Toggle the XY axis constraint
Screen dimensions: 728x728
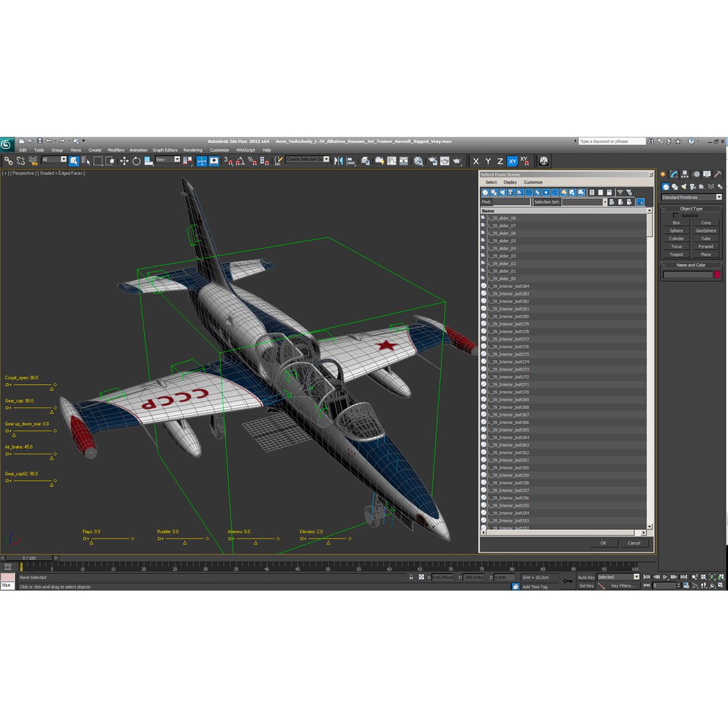512,161
